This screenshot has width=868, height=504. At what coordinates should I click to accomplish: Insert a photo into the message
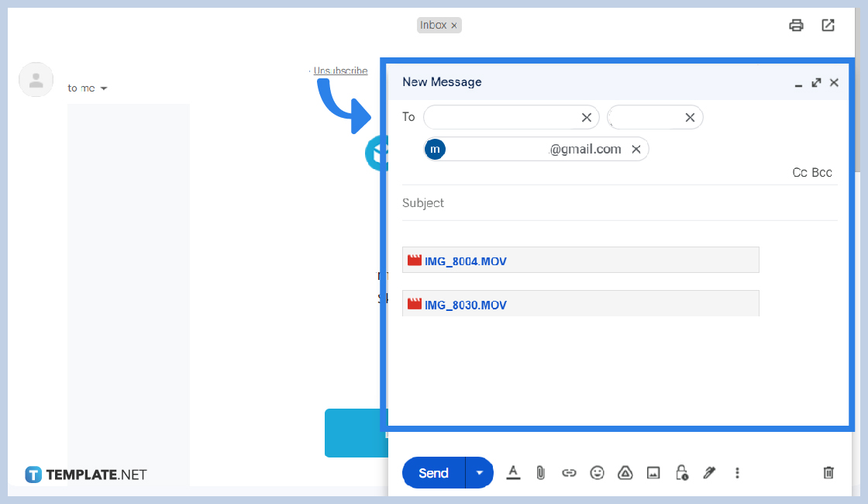tap(653, 472)
